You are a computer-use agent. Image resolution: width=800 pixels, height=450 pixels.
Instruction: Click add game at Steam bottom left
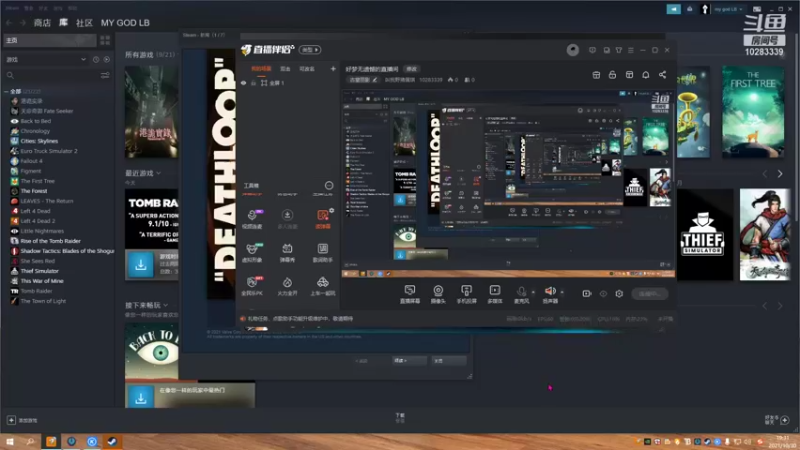[x=22, y=420]
